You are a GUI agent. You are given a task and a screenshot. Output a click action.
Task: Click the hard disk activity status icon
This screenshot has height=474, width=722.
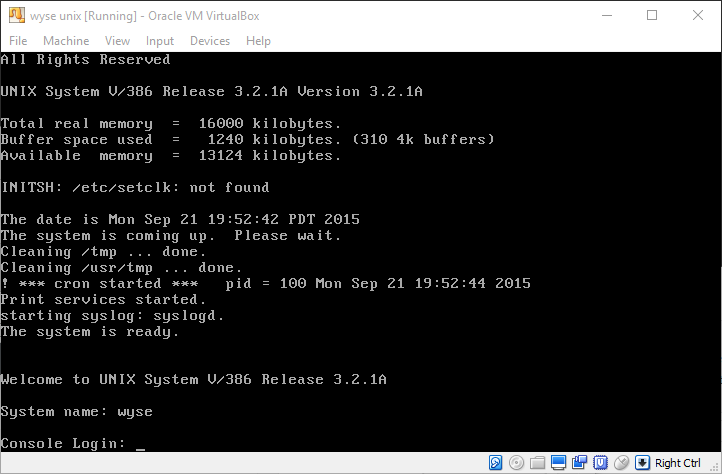point(495,463)
